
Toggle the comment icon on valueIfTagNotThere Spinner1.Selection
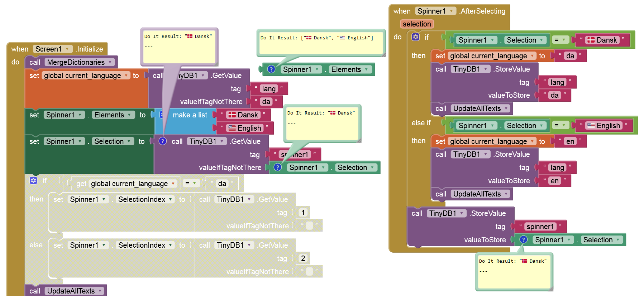(x=277, y=168)
